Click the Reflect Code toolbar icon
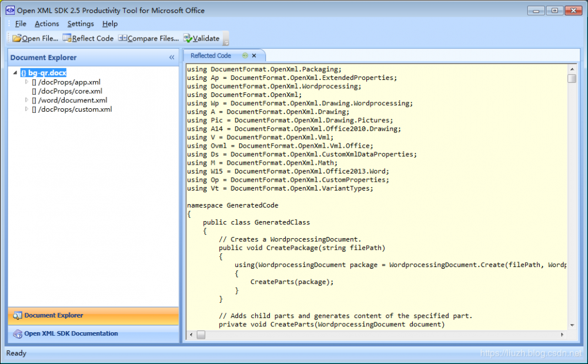Image resolution: width=588 pixels, height=364 pixels. 67,38
